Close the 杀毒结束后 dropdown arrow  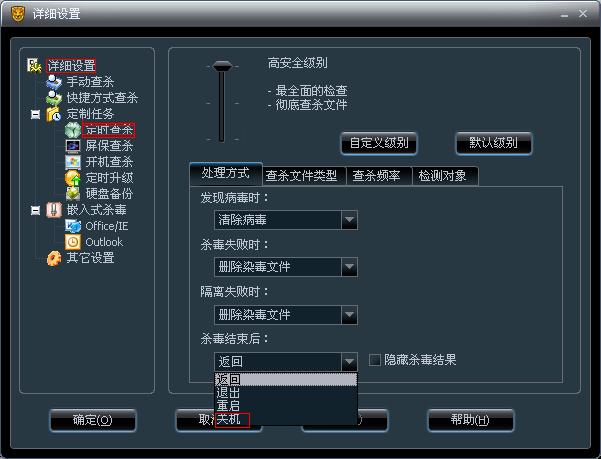pyautogui.click(x=349, y=362)
